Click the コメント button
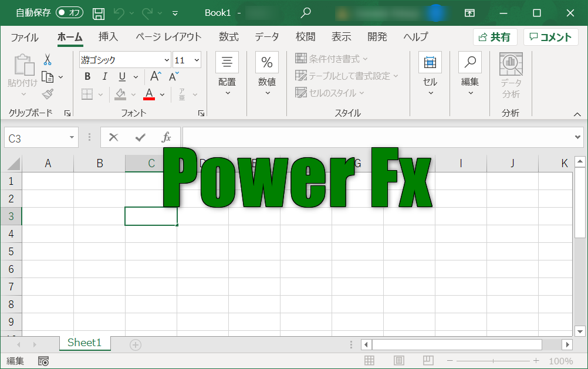The width and height of the screenshot is (588, 369). coord(550,37)
